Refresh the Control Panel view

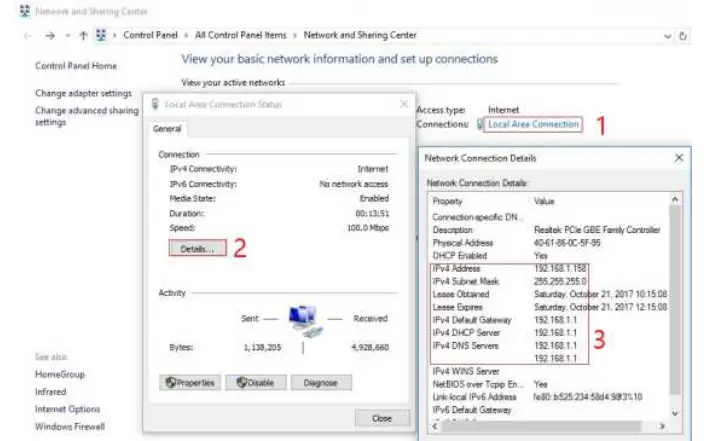683,36
